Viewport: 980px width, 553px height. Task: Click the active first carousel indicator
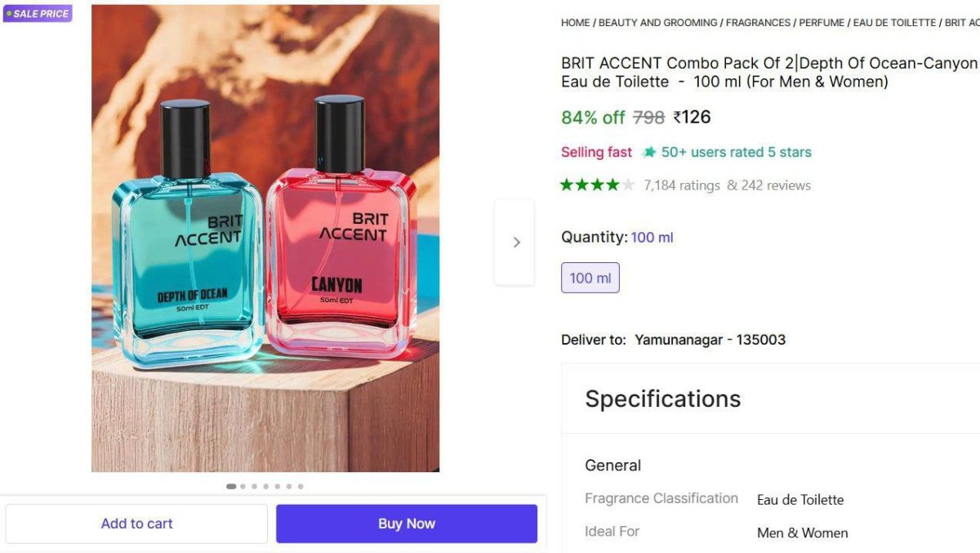pos(231,486)
